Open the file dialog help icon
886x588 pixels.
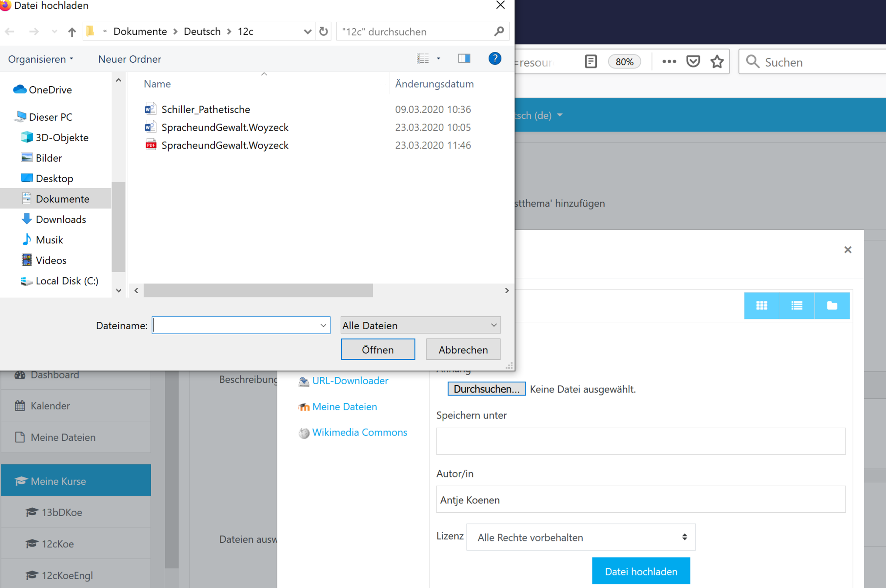point(494,58)
